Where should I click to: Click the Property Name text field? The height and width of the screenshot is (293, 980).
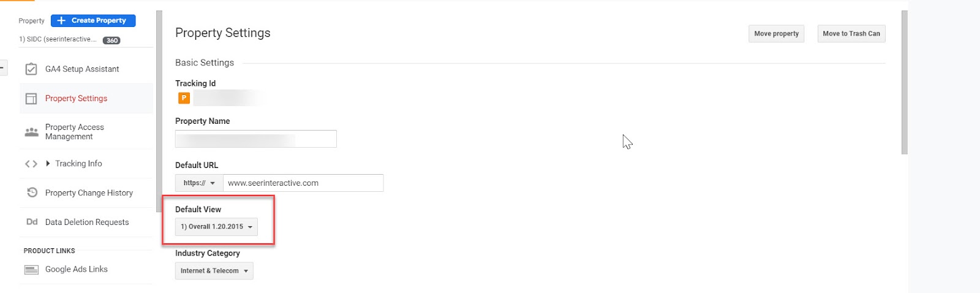pos(255,139)
